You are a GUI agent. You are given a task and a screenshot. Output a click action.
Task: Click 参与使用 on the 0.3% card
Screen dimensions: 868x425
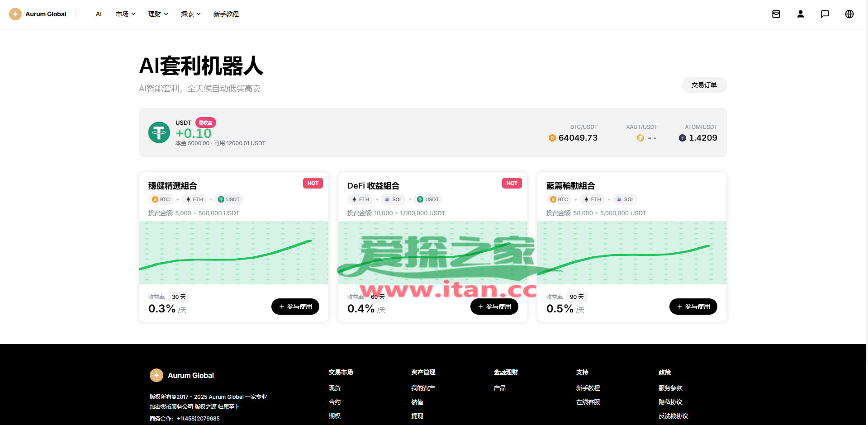point(295,307)
